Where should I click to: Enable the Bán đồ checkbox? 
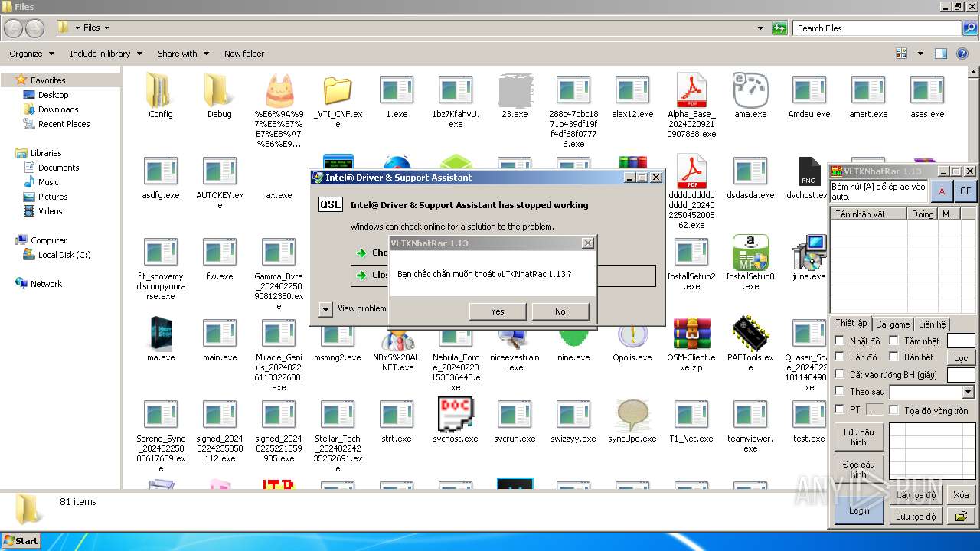pos(840,357)
